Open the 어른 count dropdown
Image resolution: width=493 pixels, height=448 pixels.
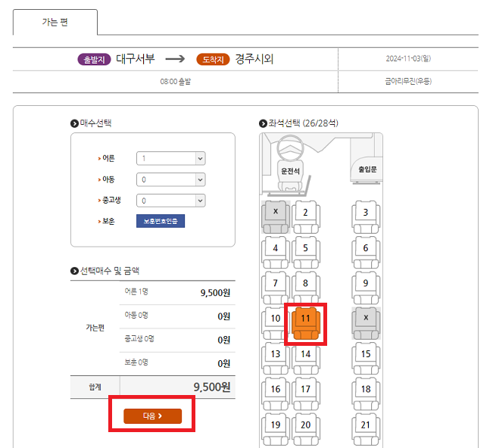click(x=170, y=158)
